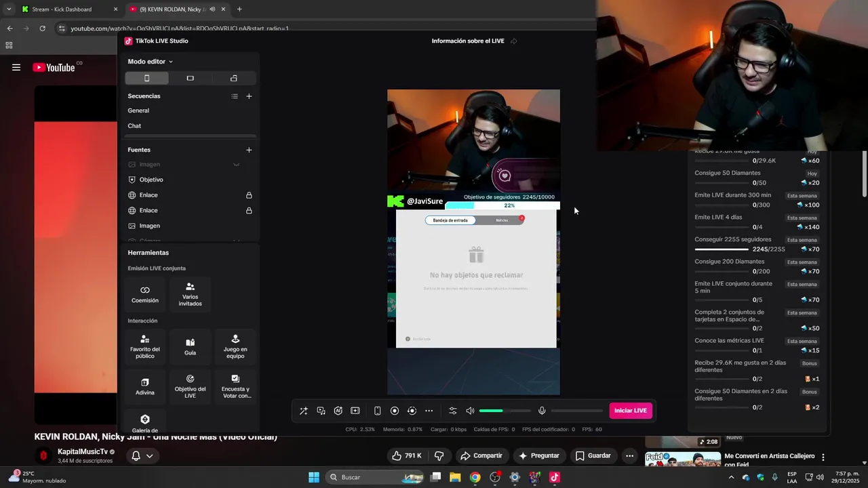Click the replay capture circular icon
868x488 pixels.
pos(412,411)
